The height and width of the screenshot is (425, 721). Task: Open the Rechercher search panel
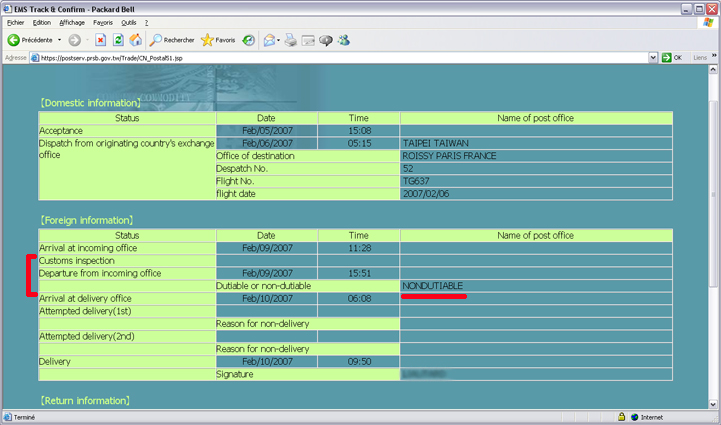pos(171,40)
